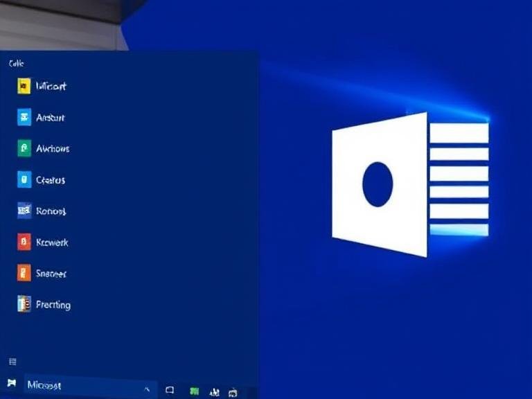532x399 pixels.
Task: Open the task view taskbar icon
Action: (x=170, y=390)
